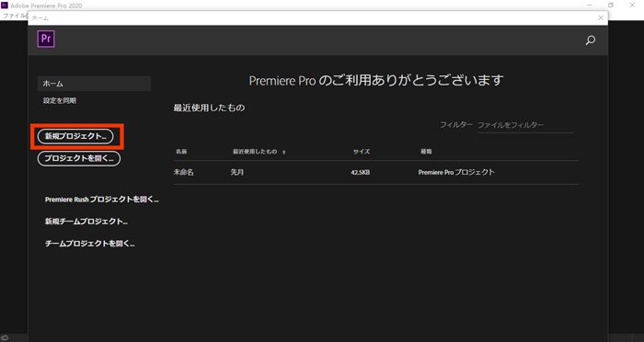Screen dimensions: 644x342
Task: Click チームプロジェクトを開く... link
Action: (89, 244)
